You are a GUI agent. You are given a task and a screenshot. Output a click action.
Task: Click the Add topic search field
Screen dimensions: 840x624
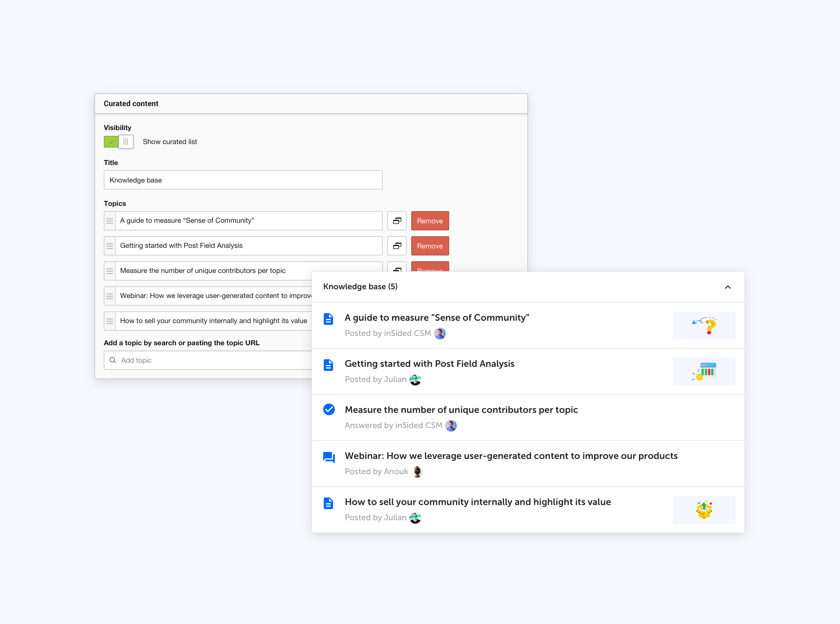208,360
